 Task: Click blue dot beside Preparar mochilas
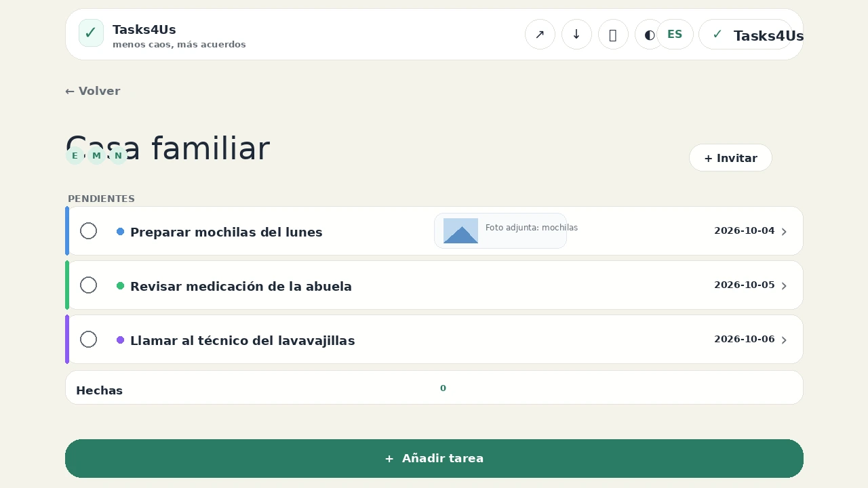[121, 232]
